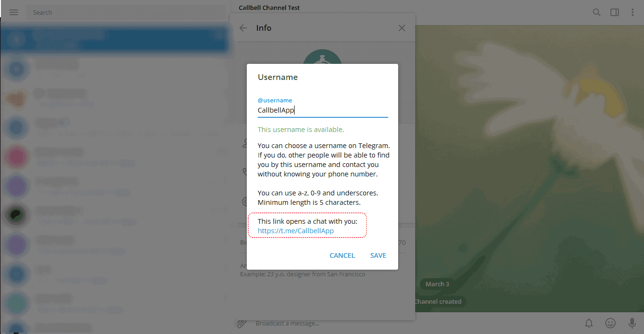The height and width of the screenshot is (334, 644).
Task: Toggle the notification bell icon
Action: pos(589,324)
